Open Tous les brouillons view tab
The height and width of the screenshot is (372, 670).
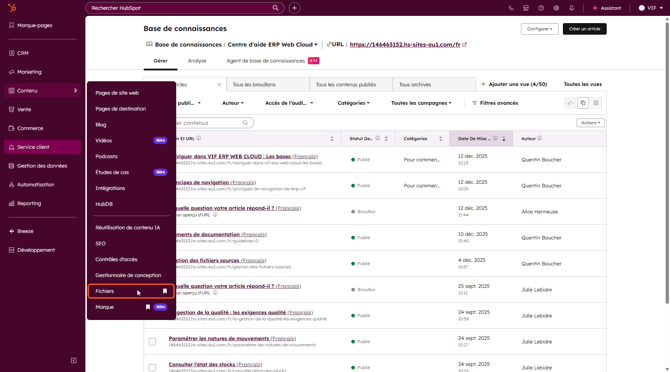click(267, 85)
